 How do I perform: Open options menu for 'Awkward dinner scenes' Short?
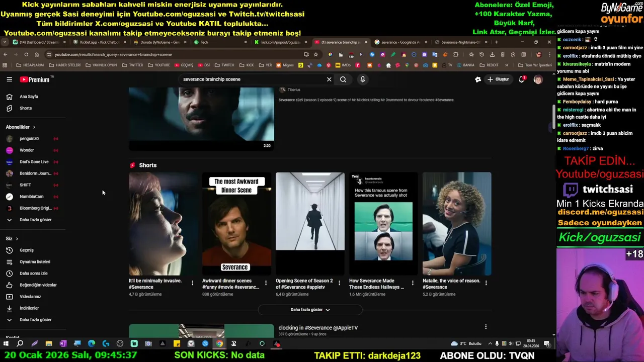click(x=266, y=283)
